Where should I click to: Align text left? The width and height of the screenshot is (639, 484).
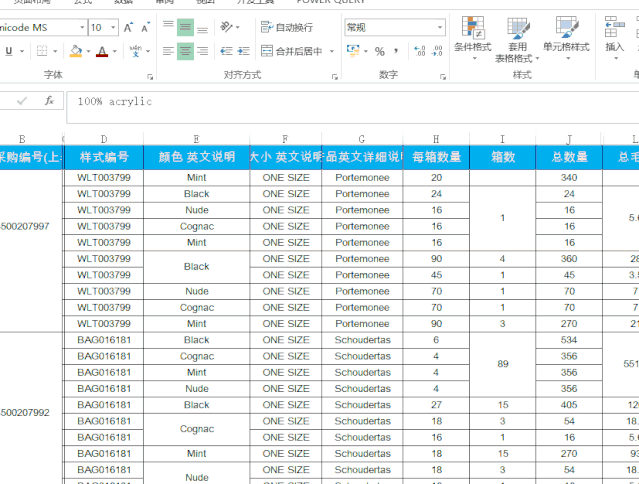[168, 51]
